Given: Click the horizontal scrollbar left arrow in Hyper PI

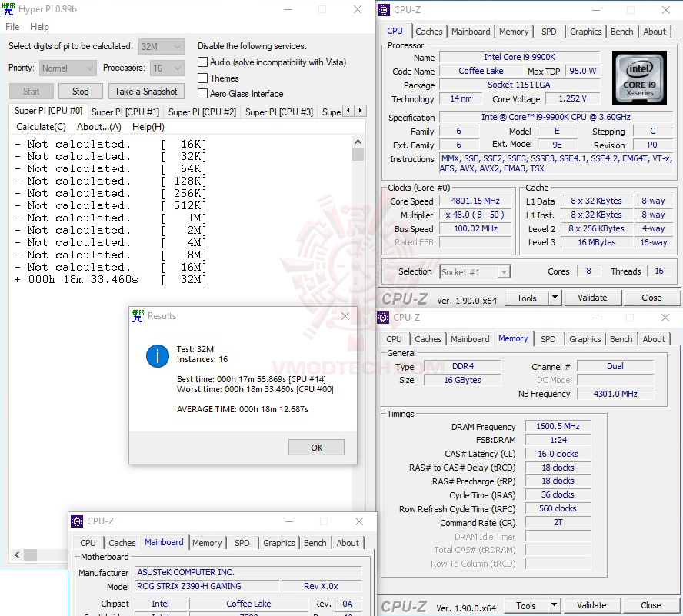Looking at the screenshot, I should (17, 554).
